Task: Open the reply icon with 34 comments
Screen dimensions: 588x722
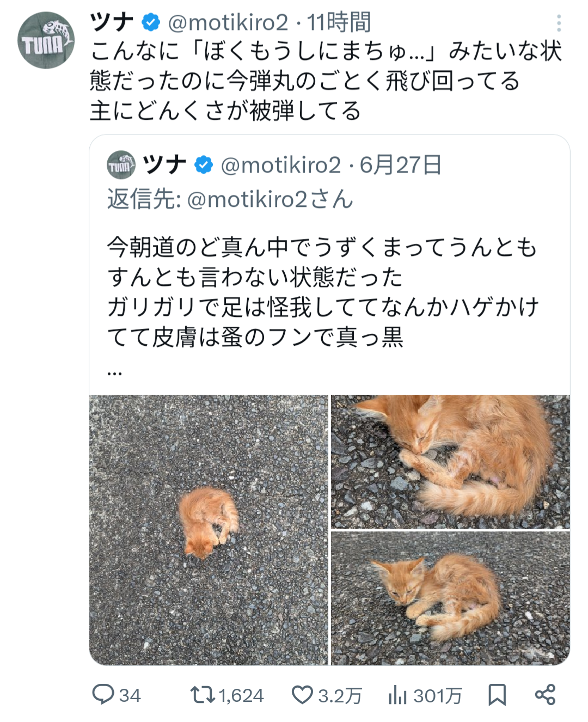Action: pyautogui.click(x=103, y=695)
